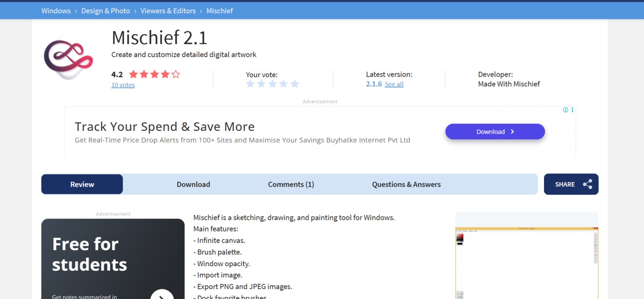Click the Mischief breadcrumb
Image resolution: width=644 pixels, height=299 pixels.
(220, 11)
